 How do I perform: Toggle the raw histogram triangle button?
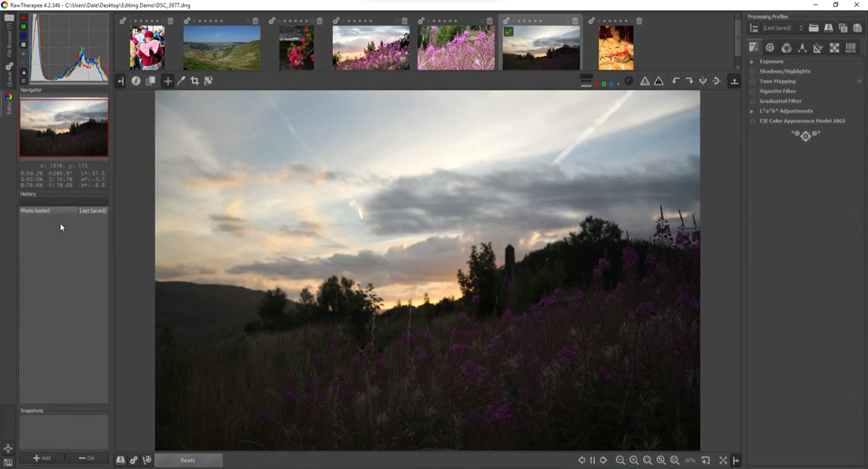tap(24, 71)
